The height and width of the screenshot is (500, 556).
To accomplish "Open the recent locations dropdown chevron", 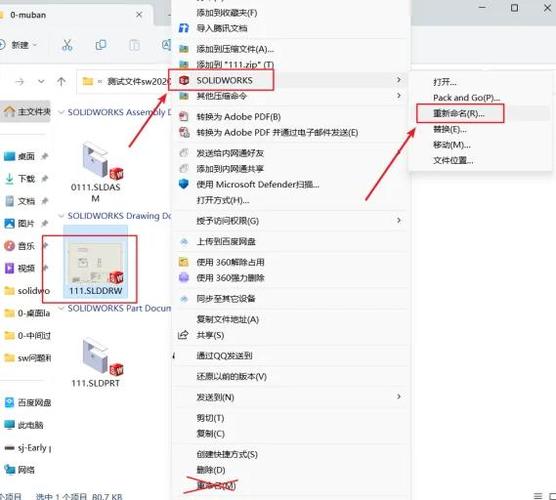I will pyautogui.click(x=41, y=82).
